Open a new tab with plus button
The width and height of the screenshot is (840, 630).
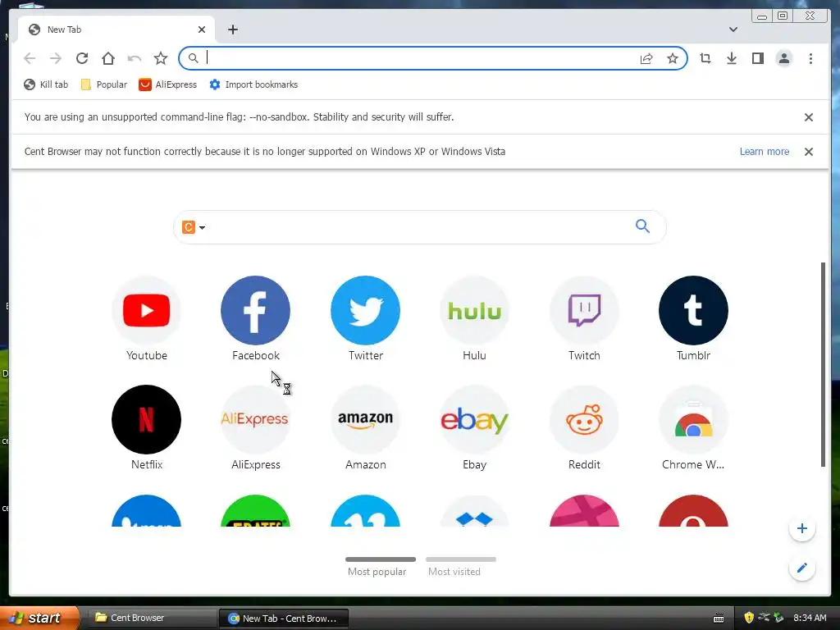coord(232,30)
